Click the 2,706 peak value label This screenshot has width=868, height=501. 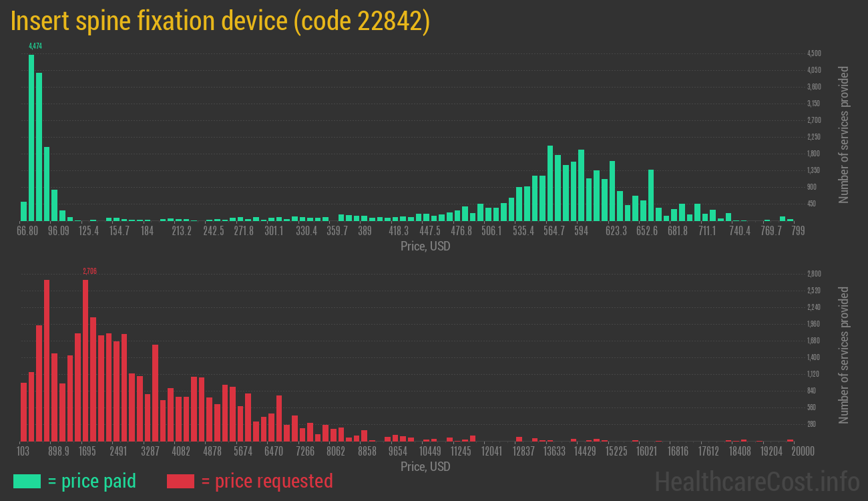(x=89, y=271)
